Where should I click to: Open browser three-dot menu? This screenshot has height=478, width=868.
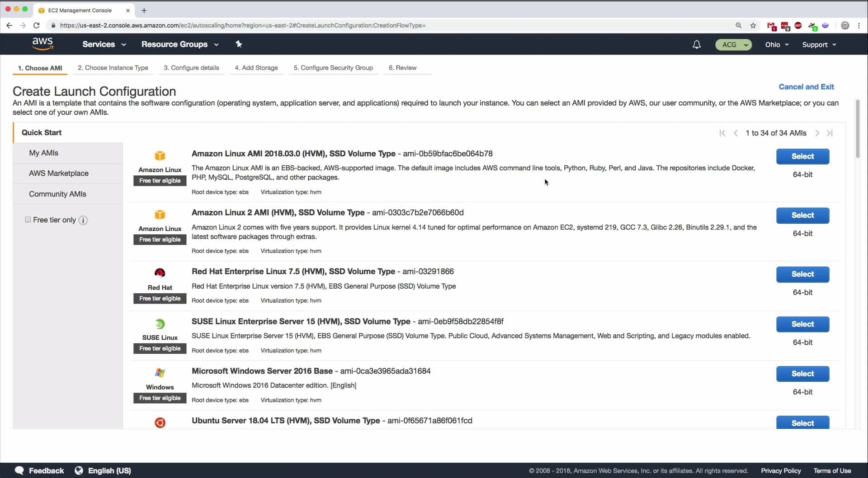[x=859, y=25]
